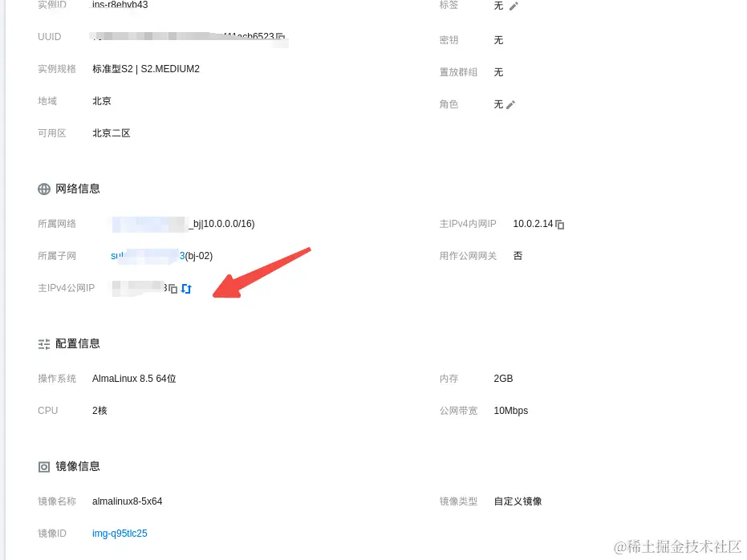Select the spec text 标准型S2 | S2.MEDIUM2
The width and height of the screenshot is (747, 560).
pyautogui.click(x=146, y=69)
